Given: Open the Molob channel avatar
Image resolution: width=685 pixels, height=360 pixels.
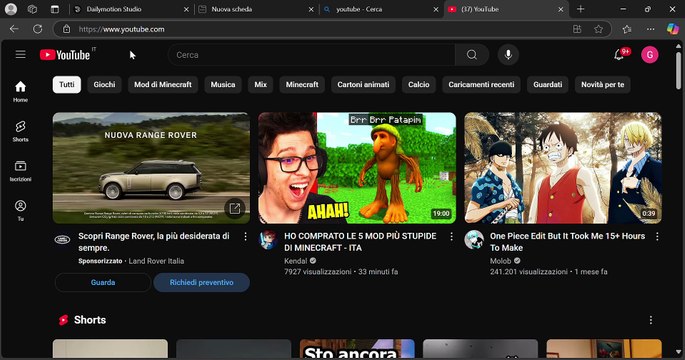Looking at the screenshot, I should click(474, 240).
